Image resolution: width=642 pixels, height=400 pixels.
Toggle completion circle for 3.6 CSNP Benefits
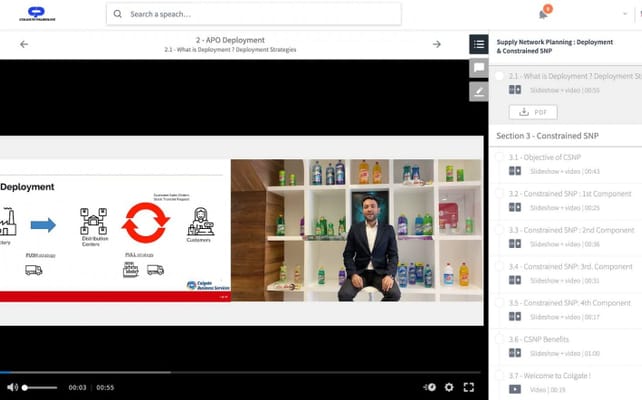(x=499, y=339)
